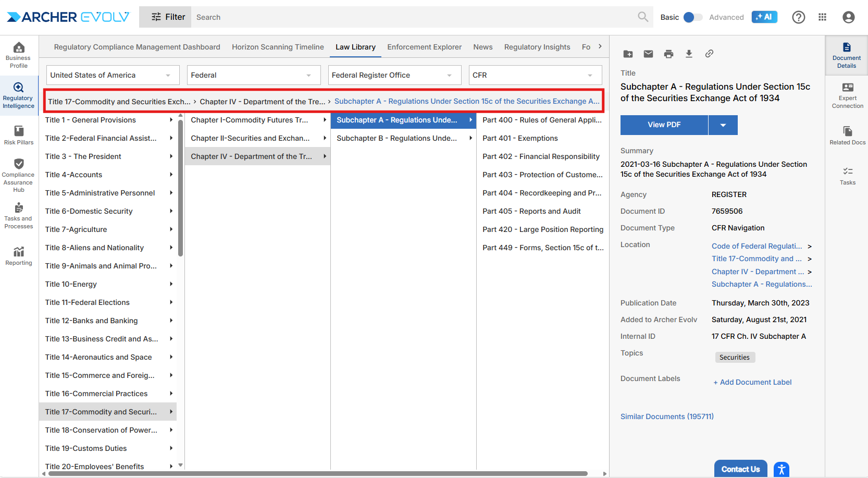Email this document using envelope icon
Viewport: 868px width, 478px height.
coord(648,54)
